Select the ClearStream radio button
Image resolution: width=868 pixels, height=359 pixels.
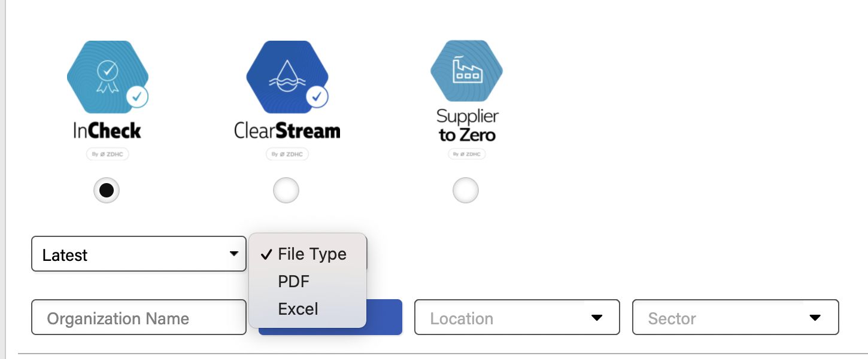pos(286,191)
